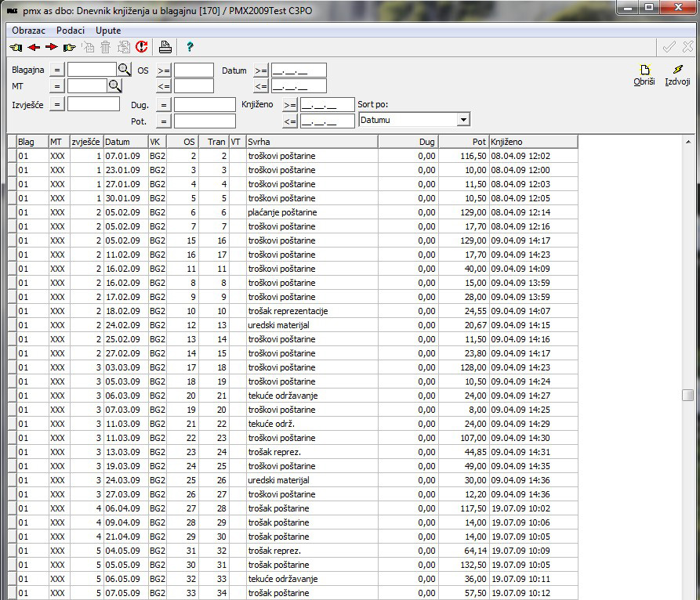The height and width of the screenshot is (600, 700).
Task: Focus the MT filter input
Action: [x=87, y=85]
